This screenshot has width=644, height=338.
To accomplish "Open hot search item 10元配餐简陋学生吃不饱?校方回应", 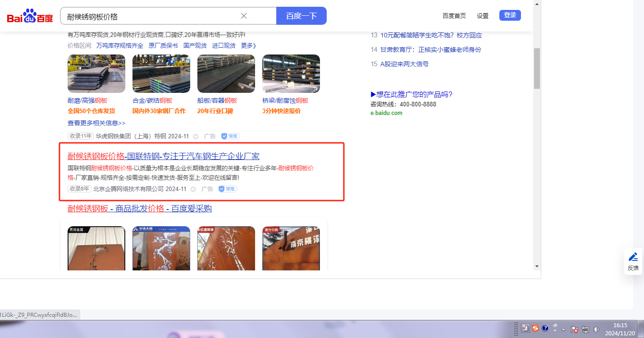I will [431, 35].
